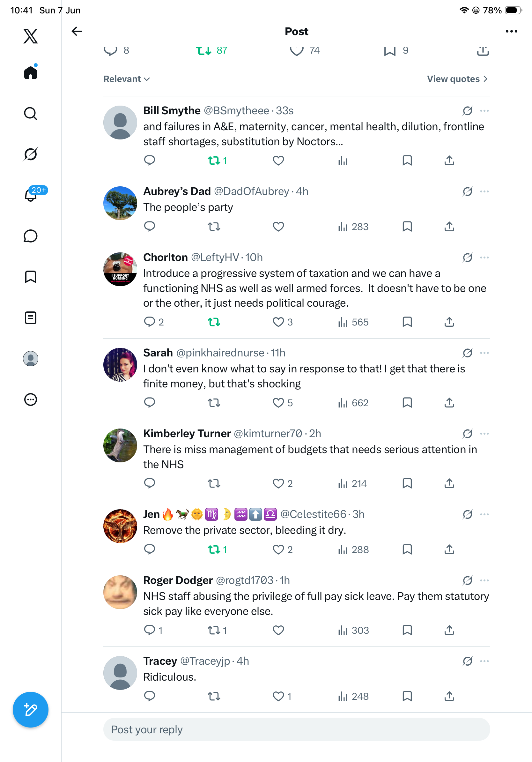Open the @pinkhairednurse profile handle
532x762 pixels.
click(x=220, y=353)
